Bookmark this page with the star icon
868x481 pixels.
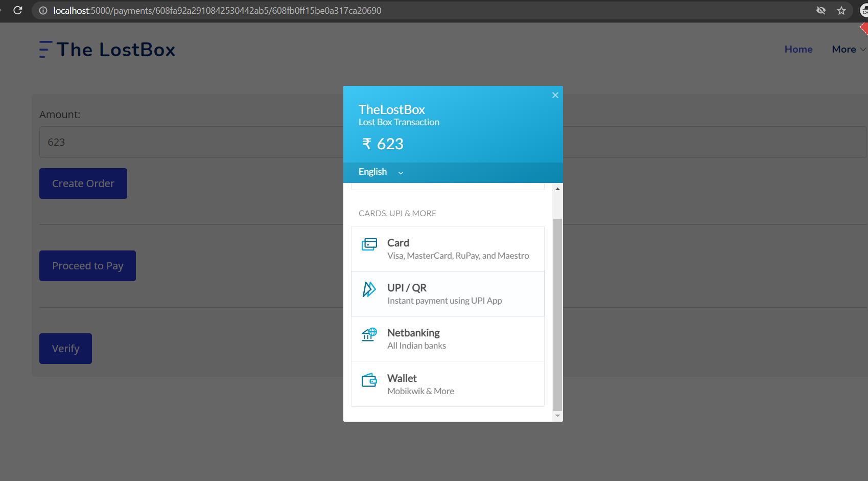pyautogui.click(x=841, y=10)
